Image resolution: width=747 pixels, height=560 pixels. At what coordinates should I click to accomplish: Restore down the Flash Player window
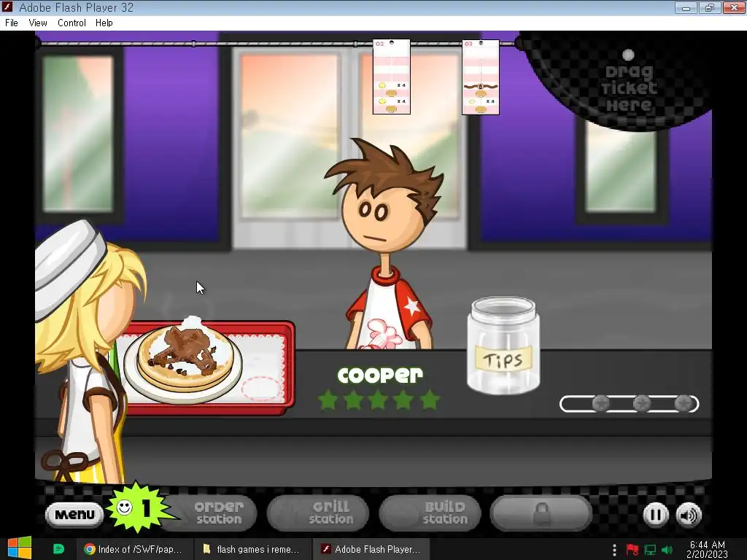coord(710,7)
